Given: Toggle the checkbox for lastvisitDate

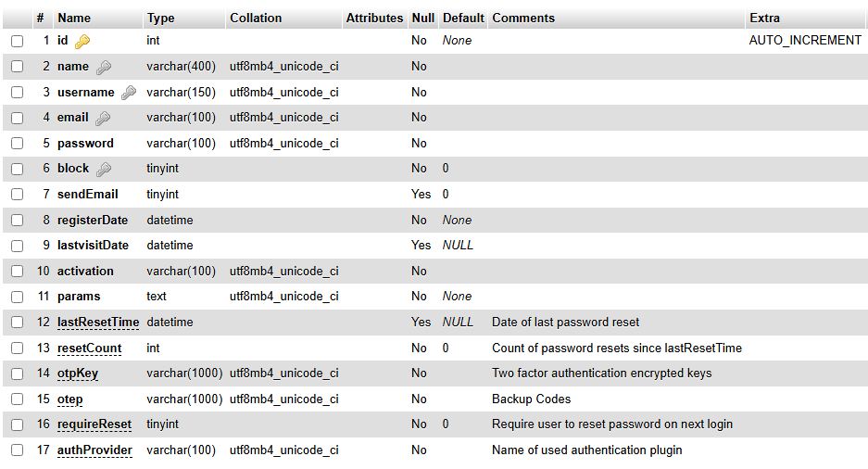Looking at the screenshot, I should click(x=17, y=246).
